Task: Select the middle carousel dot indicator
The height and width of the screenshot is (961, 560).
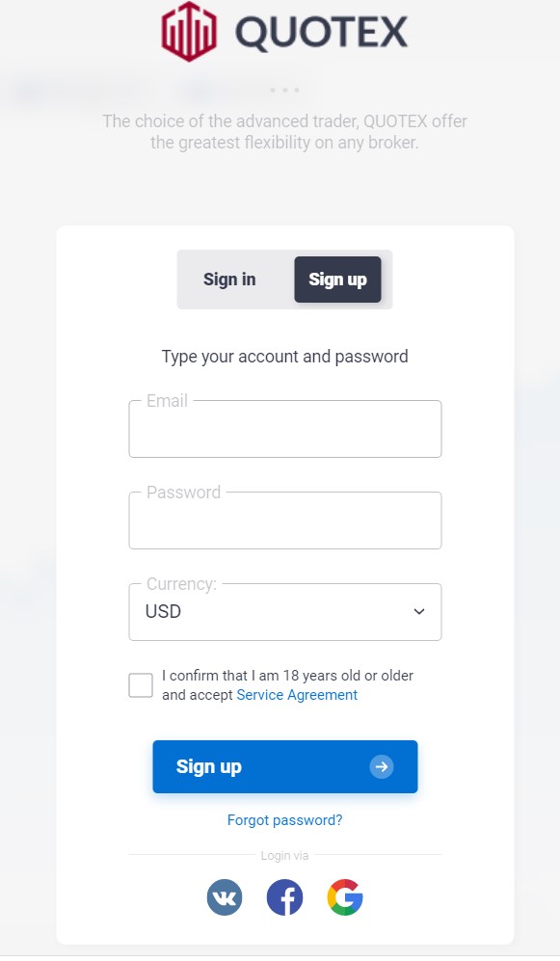Action: [x=285, y=90]
